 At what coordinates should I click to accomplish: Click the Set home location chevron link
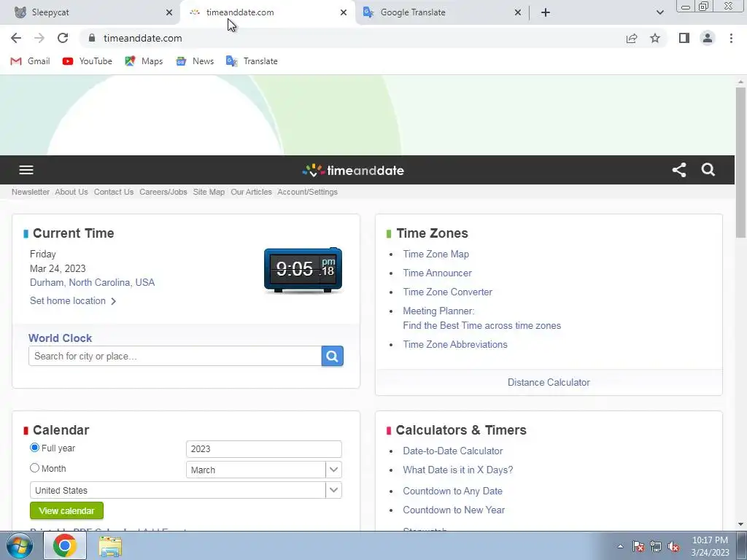click(x=73, y=301)
